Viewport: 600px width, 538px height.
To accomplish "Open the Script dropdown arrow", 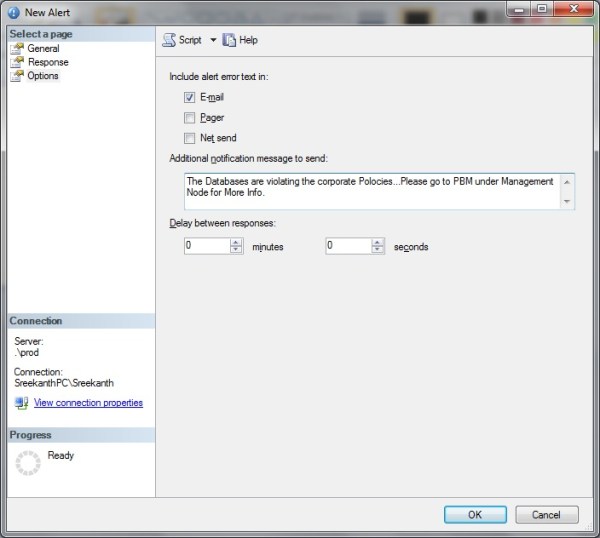I will coord(213,40).
